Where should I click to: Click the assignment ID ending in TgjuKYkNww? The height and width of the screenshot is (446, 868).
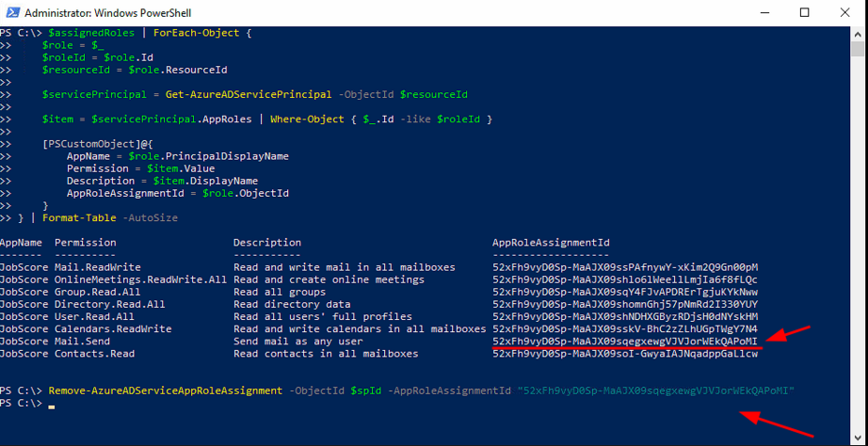pyautogui.click(x=625, y=292)
